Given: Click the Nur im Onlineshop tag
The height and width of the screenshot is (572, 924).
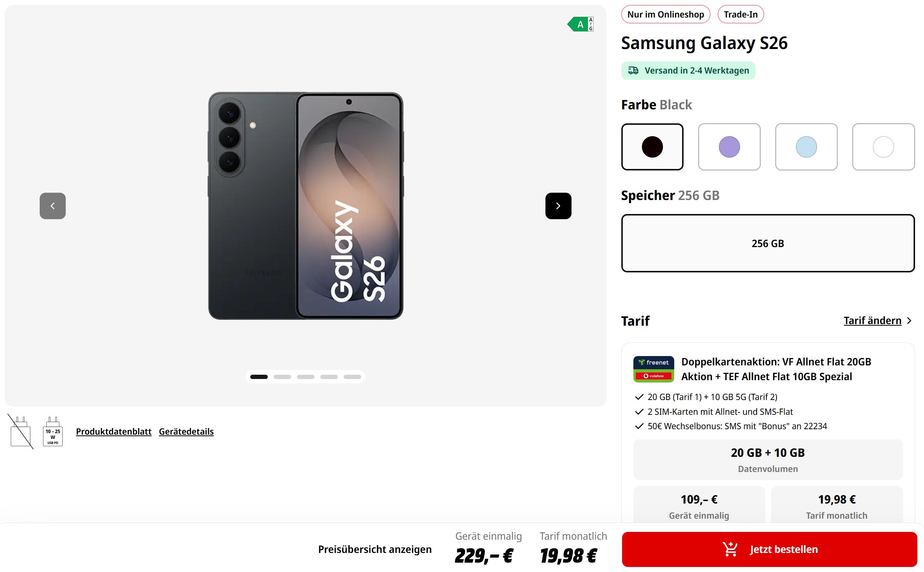Looking at the screenshot, I should (x=665, y=14).
